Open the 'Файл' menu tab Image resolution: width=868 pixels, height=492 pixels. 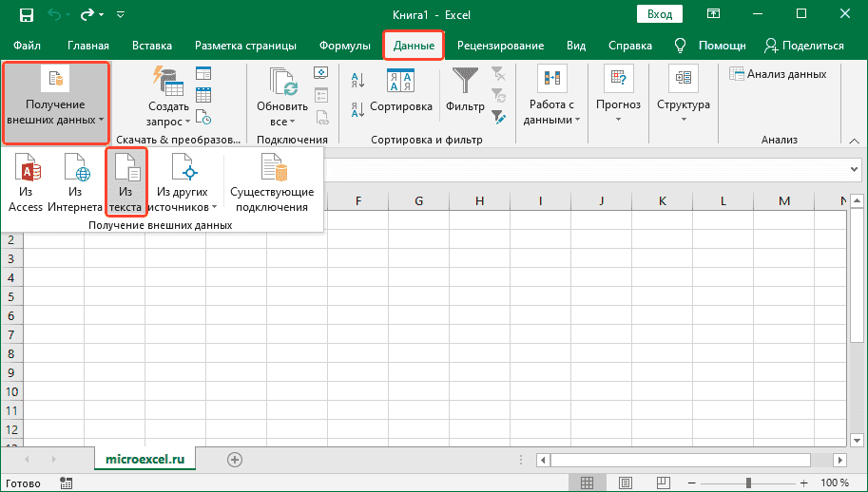(x=28, y=46)
